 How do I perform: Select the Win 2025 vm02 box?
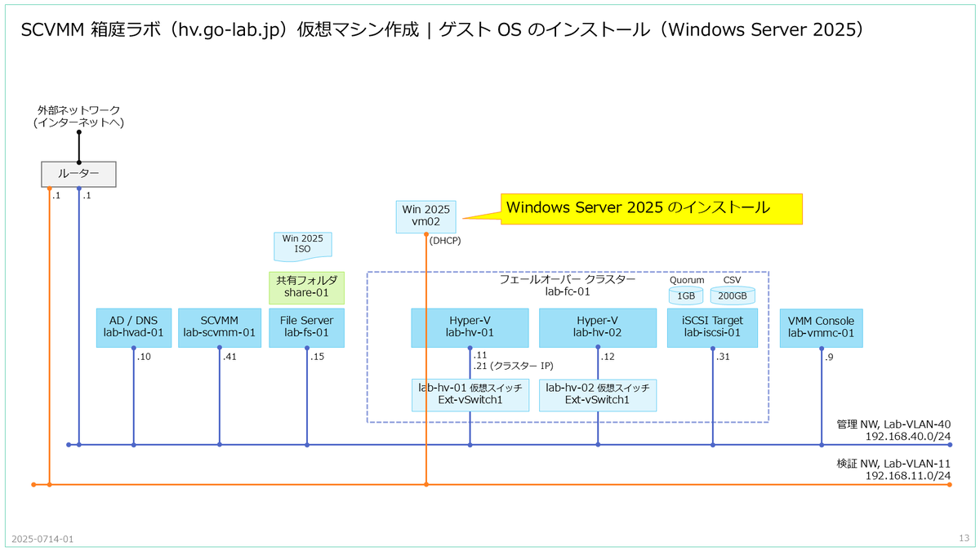(426, 216)
